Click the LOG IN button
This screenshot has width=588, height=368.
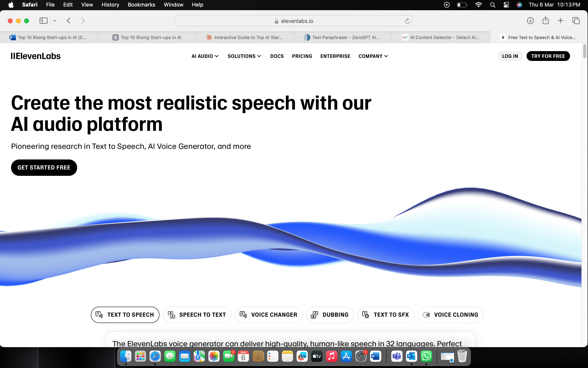[510, 56]
